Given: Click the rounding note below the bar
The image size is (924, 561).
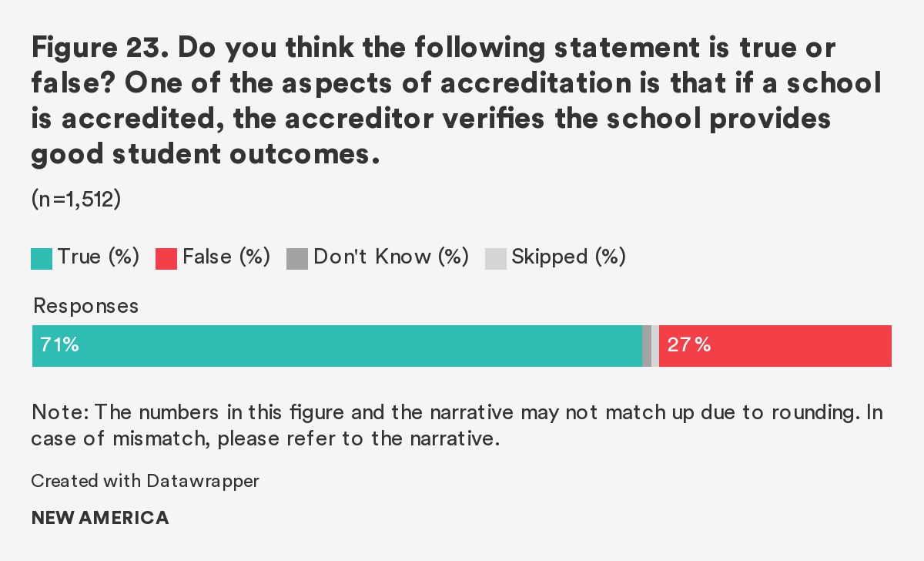Looking at the screenshot, I should pos(457,425).
